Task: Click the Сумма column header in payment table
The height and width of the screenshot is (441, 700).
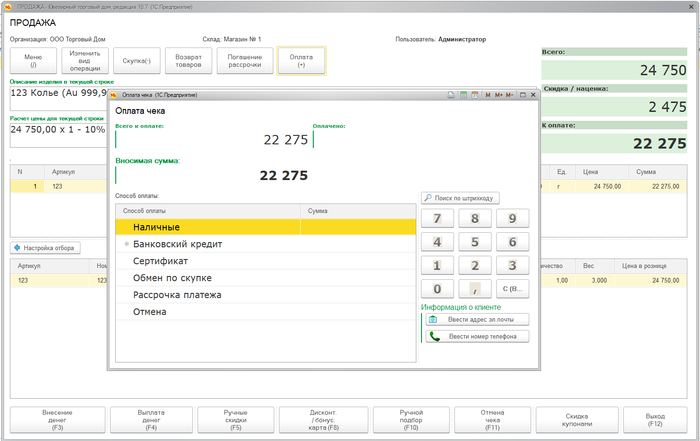Action: click(x=358, y=211)
